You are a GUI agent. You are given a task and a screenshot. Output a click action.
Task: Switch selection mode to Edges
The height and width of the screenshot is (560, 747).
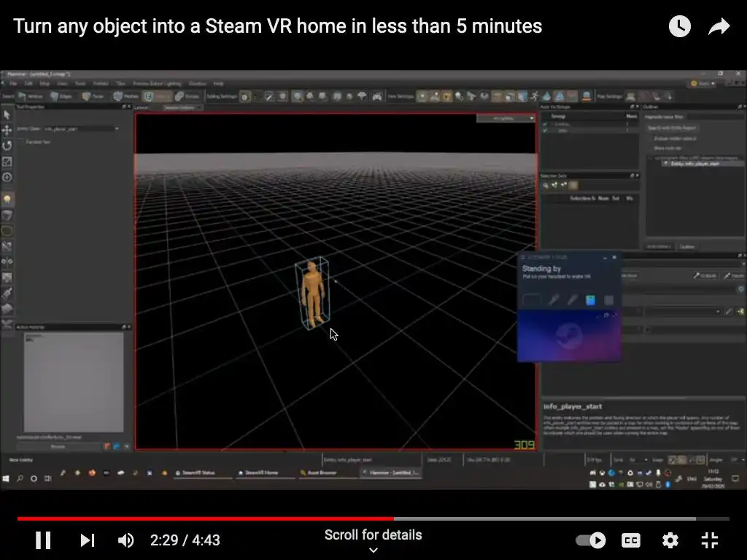[x=61, y=97]
